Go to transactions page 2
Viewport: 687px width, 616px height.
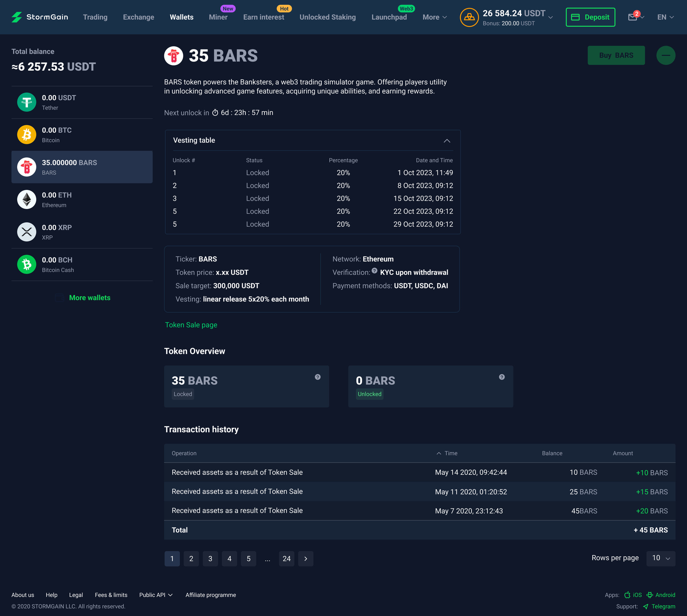point(191,559)
